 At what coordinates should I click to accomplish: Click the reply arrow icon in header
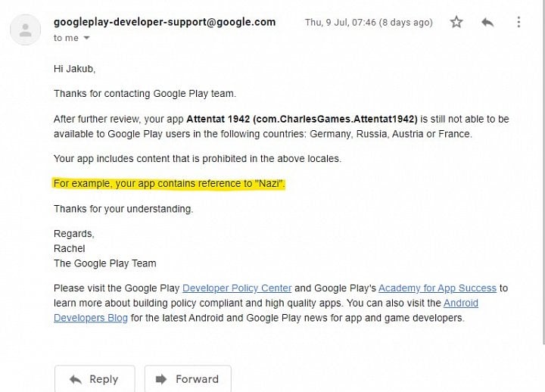click(x=487, y=23)
